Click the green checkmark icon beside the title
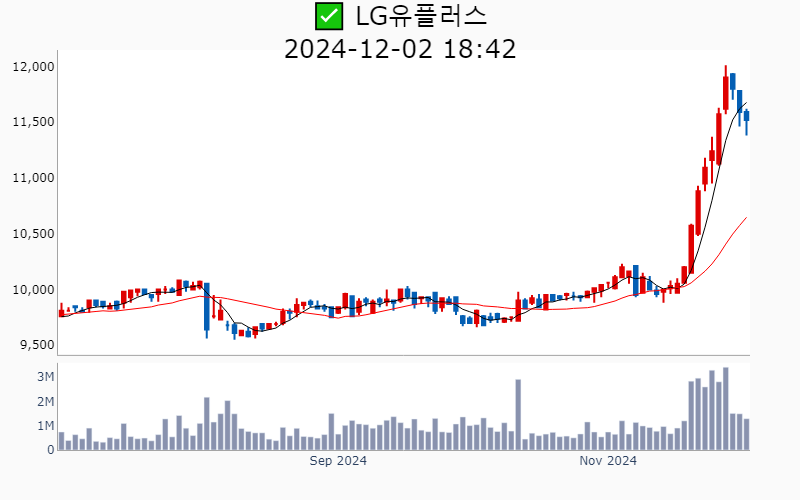 329,16
